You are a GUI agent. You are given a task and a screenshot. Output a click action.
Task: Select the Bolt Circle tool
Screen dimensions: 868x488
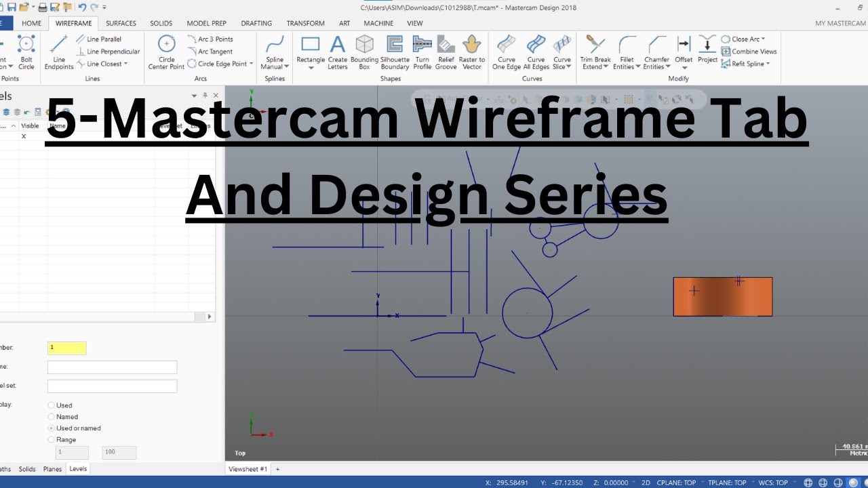[x=26, y=53]
